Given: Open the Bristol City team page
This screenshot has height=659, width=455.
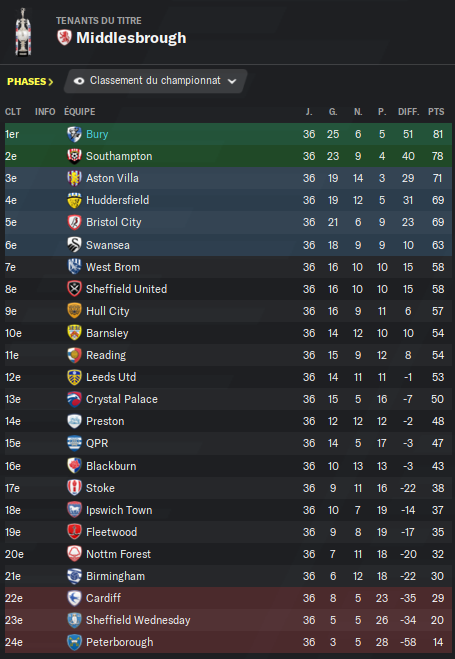Looking at the screenshot, I should (113, 222).
